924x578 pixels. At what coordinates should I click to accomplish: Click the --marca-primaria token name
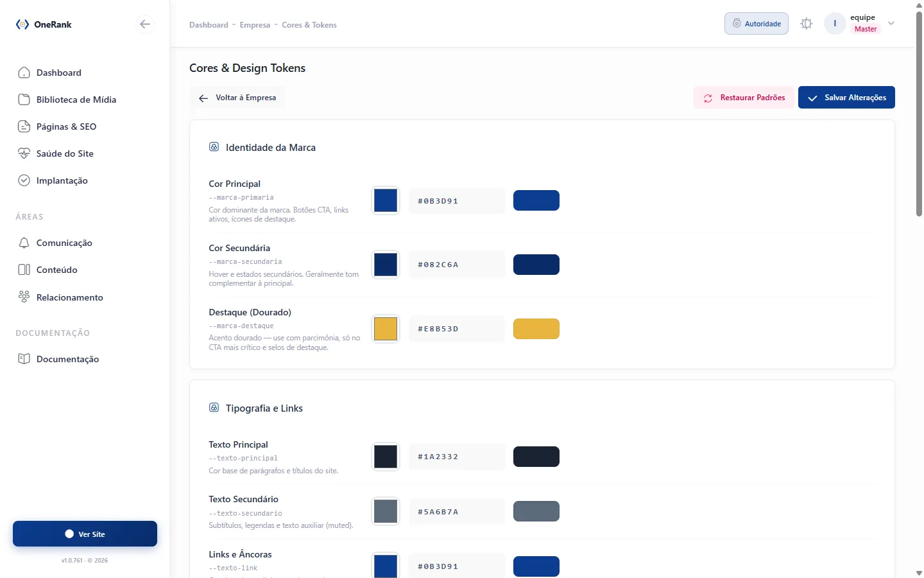pyautogui.click(x=241, y=198)
